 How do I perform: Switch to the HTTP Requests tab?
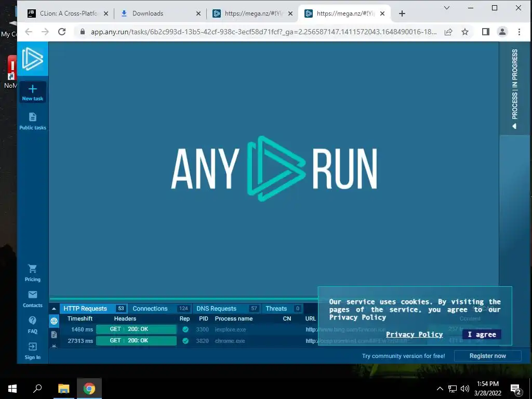[94, 309]
